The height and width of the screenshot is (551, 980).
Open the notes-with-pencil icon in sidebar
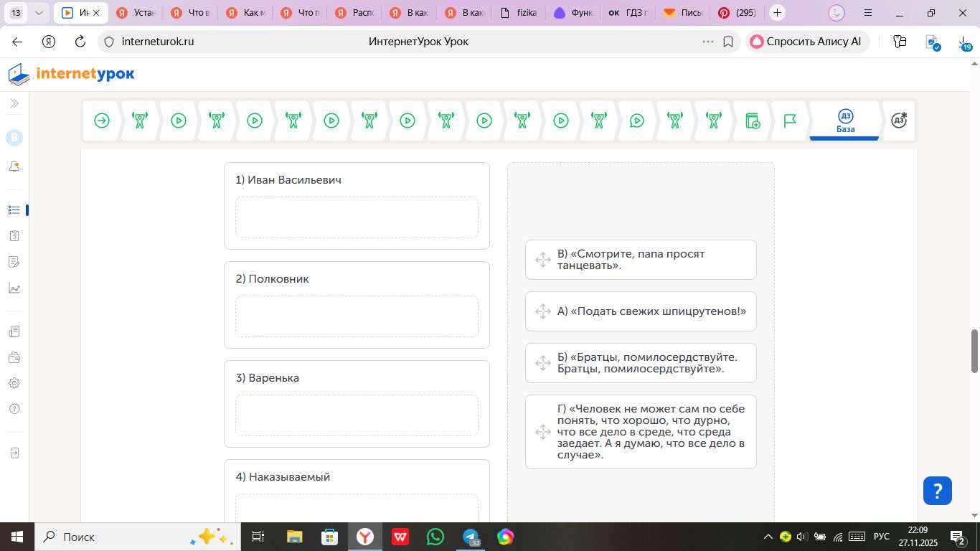14,262
